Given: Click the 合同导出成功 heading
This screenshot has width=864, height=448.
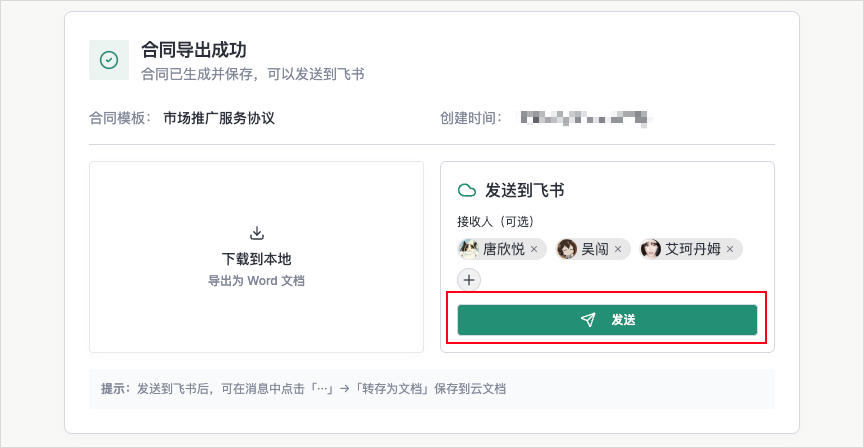Looking at the screenshot, I should (x=194, y=50).
